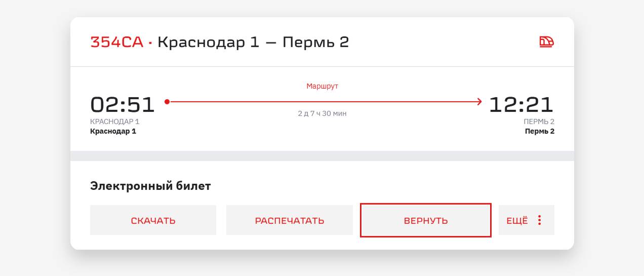Click the bold Пермь 2 station name

click(539, 131)
